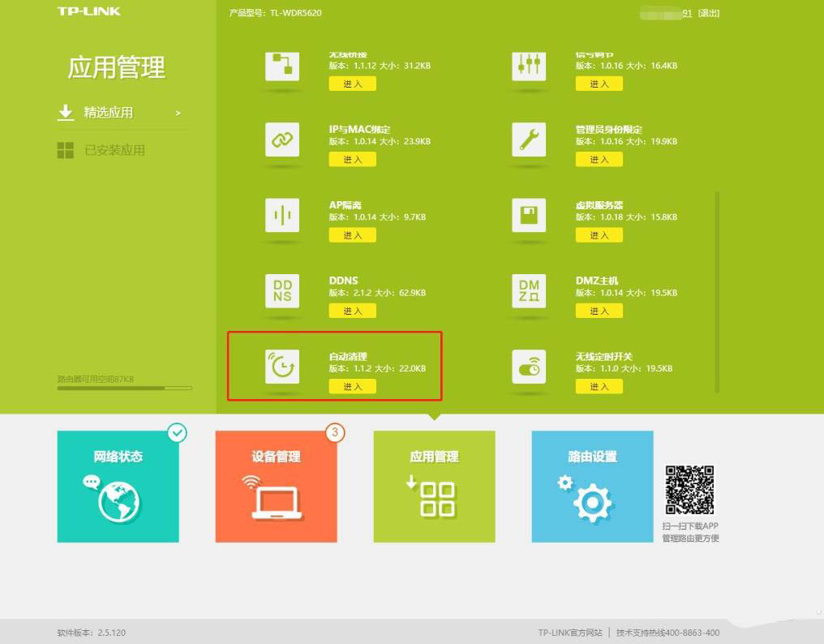The image size is (824, 644).
Task: Click the 虚拟服务器 app icon
Action: pos(529,216)
